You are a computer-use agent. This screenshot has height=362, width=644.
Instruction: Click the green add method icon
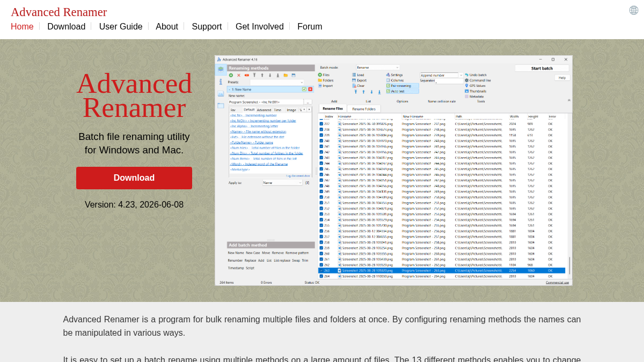[231, 75]
